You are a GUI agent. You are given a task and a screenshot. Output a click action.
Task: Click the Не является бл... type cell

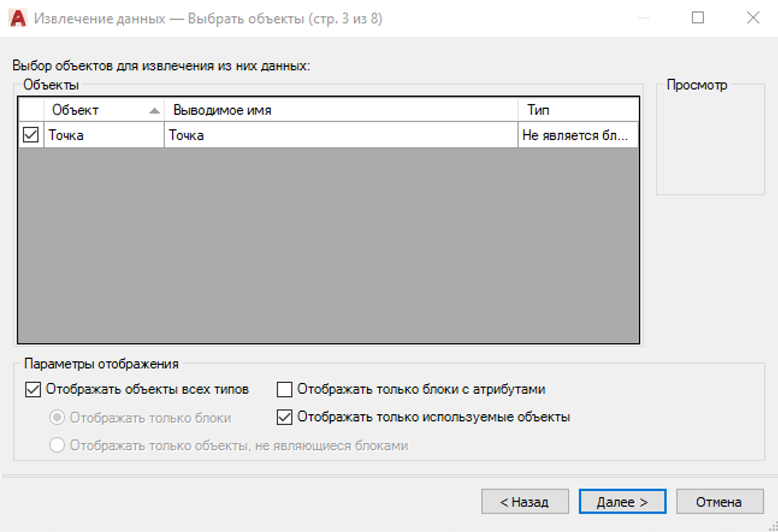(x=577, y=136)
